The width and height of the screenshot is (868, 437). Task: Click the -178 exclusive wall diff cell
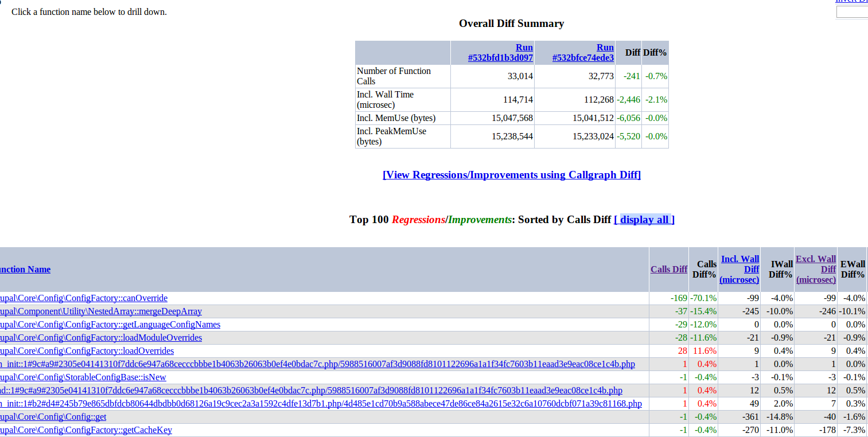[827, 430]
